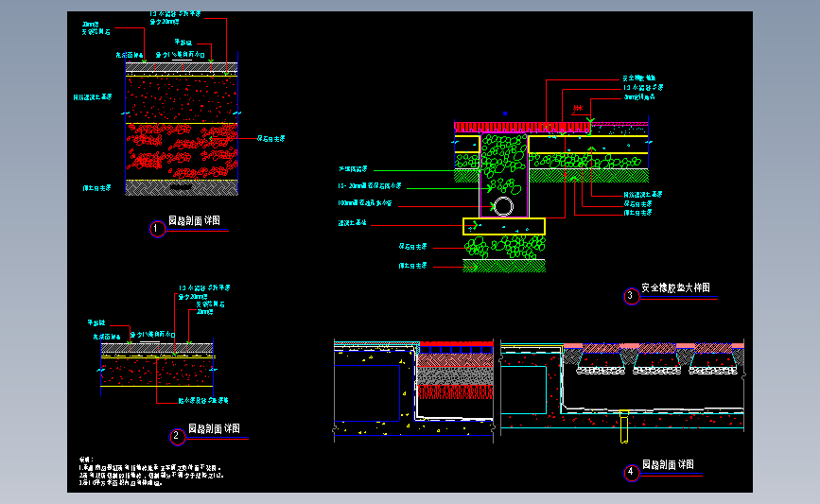Click the red 'MK' elevation mark in detail 3
820x504 pixels.
point(578,108)
